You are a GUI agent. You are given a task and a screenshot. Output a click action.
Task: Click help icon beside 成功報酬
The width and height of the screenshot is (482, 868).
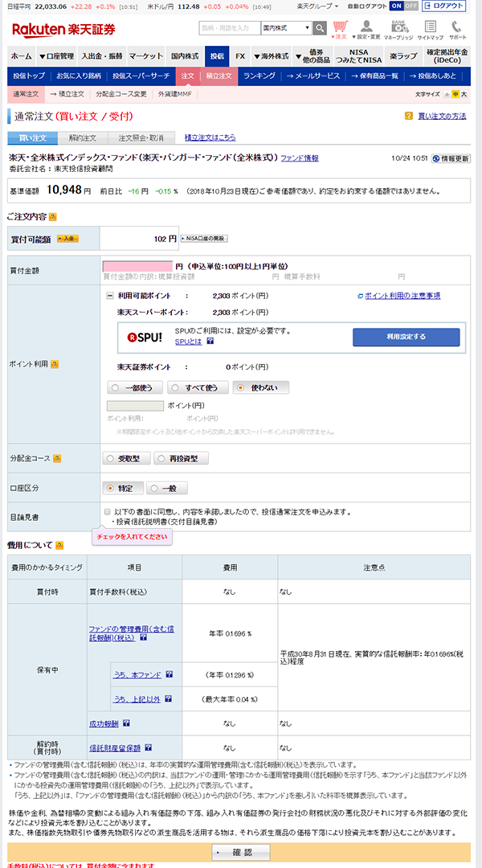[127, 723]
